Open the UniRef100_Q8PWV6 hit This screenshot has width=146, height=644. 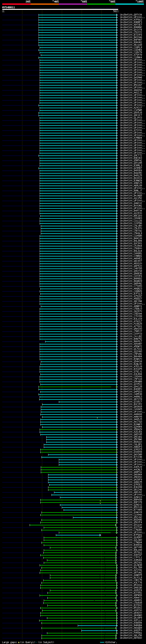(131, 595)
